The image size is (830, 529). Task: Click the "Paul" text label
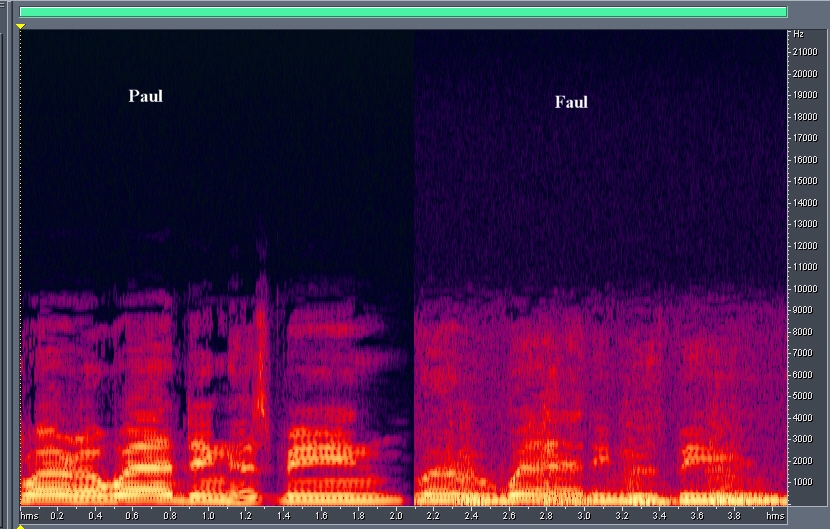coord(145,97)
